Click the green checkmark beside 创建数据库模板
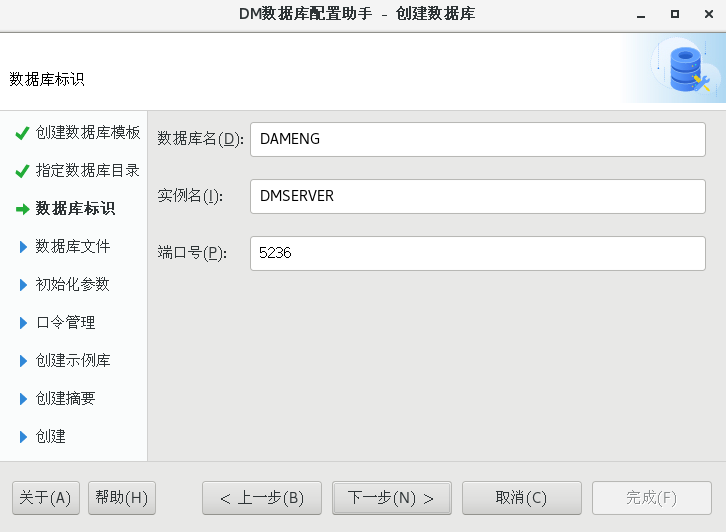The width and height of the screenshot is (726, 532). [x=22, y=133]
